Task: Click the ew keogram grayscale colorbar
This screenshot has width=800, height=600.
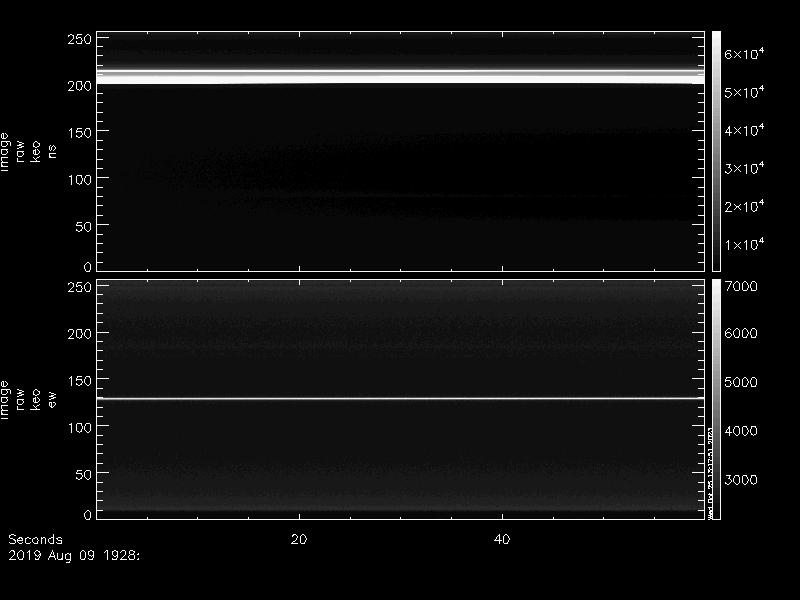Action: point(716,399)
